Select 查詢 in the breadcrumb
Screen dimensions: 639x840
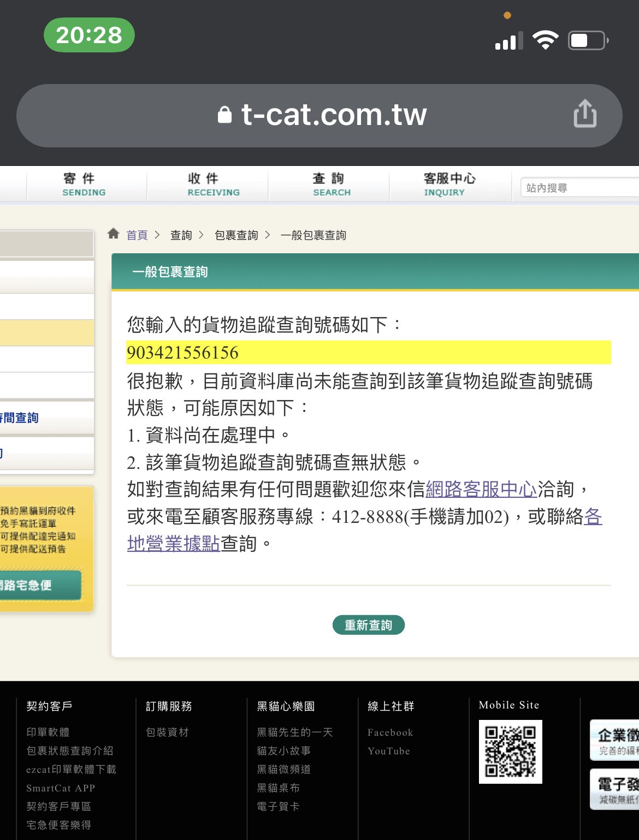(181, 235)
